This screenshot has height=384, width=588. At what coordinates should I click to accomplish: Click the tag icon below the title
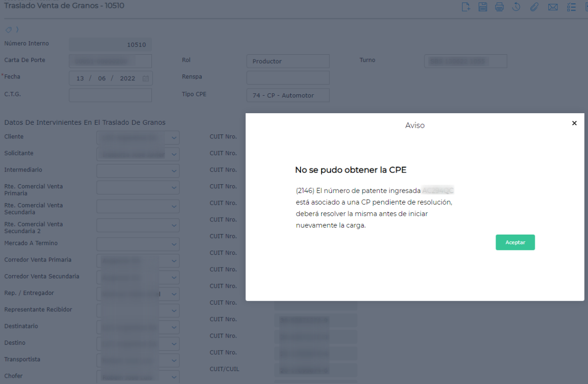[8, 30]
